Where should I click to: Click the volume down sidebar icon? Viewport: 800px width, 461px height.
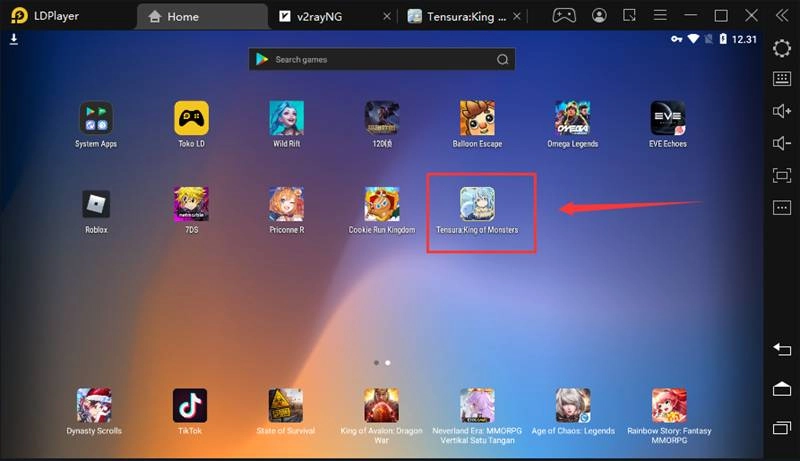(782, 144)
